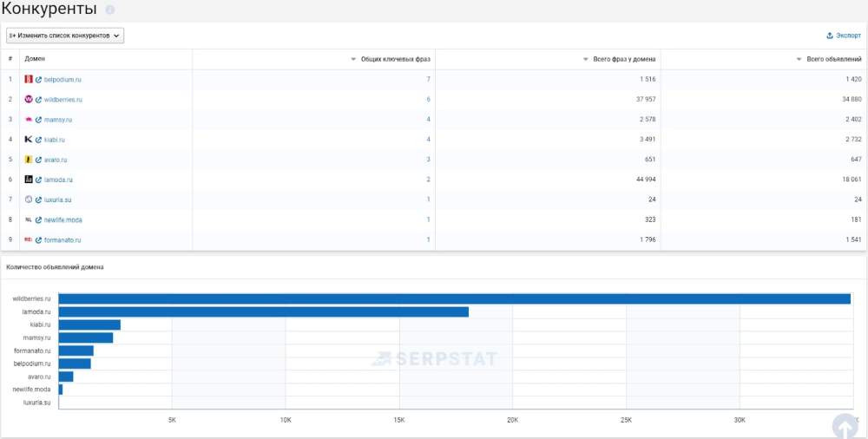Viewport: 868px width, 439px height.
Task: Click the avaro.ru bar in chart
Action: click(x=66, y=377)
